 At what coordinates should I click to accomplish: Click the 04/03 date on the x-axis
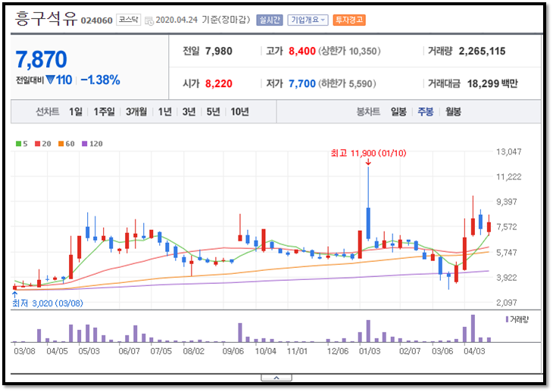474,351
